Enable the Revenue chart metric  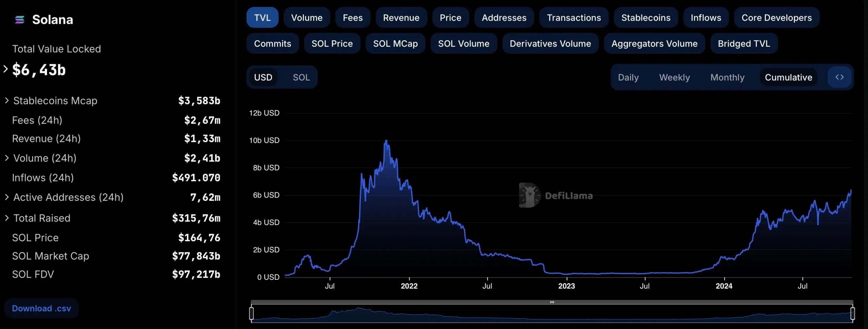point(401,18)
